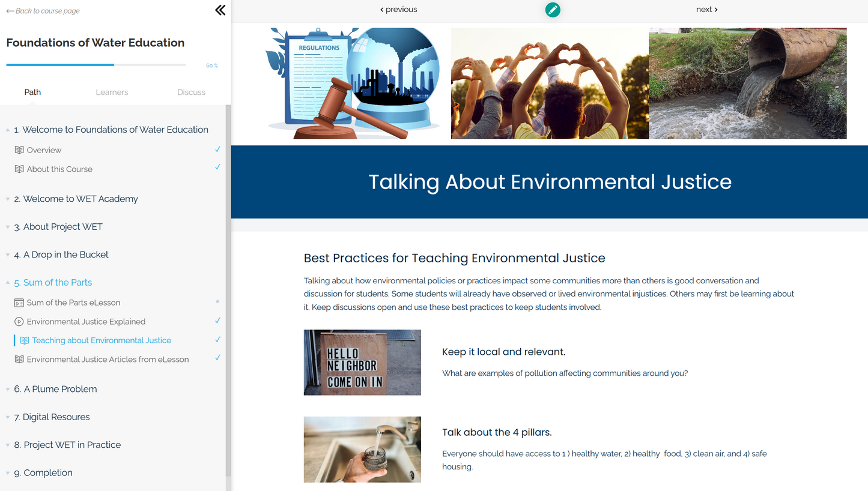Click the reading icon beside Overview
This screenshot has width=868, height=491.
[19, 149]
